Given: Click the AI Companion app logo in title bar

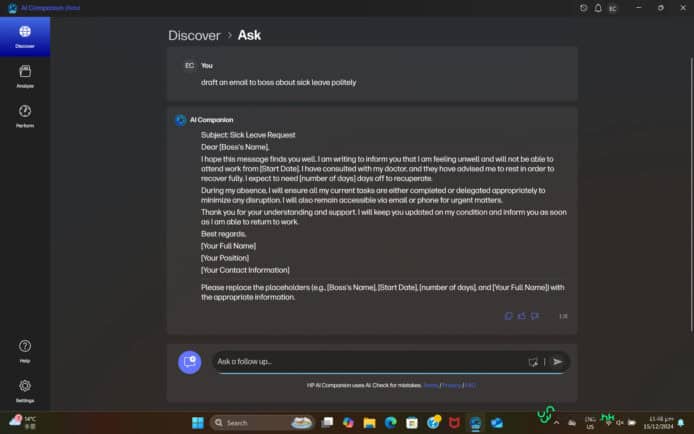Looking at the screenshot, I should (x=12, y=8).
